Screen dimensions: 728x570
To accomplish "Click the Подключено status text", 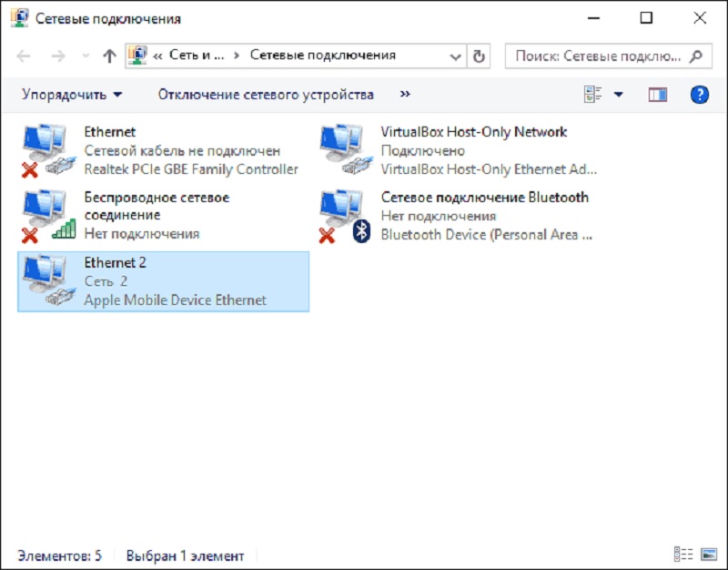I will click(x=422, y=150).
